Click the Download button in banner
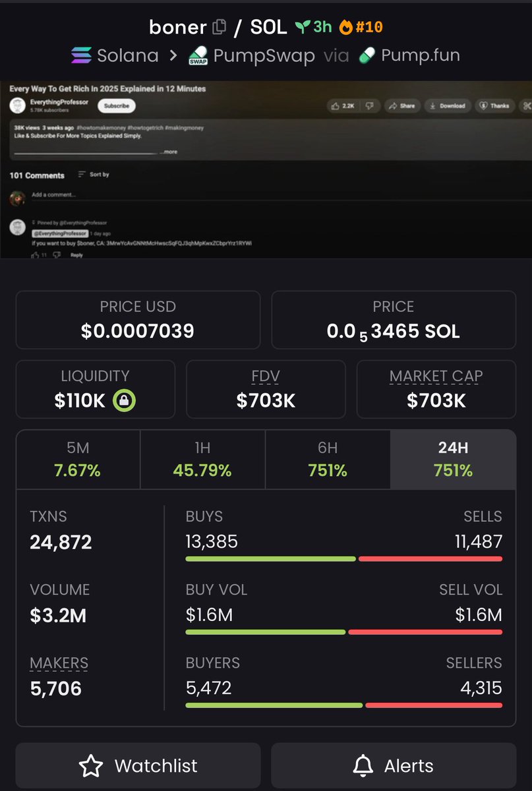532x791 pixels. click(x=448, y=105)
